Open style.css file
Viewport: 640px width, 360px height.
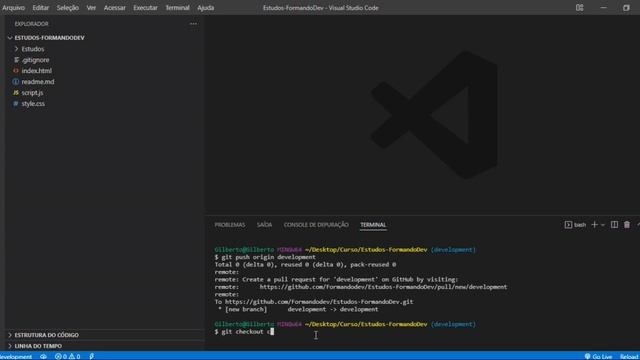(33, 104)
